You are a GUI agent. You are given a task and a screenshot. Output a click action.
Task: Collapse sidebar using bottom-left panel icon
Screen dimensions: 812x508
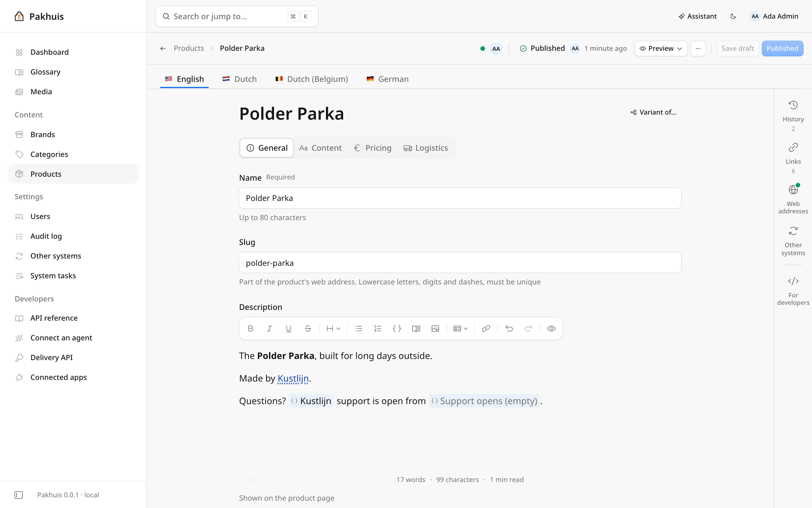19,495
